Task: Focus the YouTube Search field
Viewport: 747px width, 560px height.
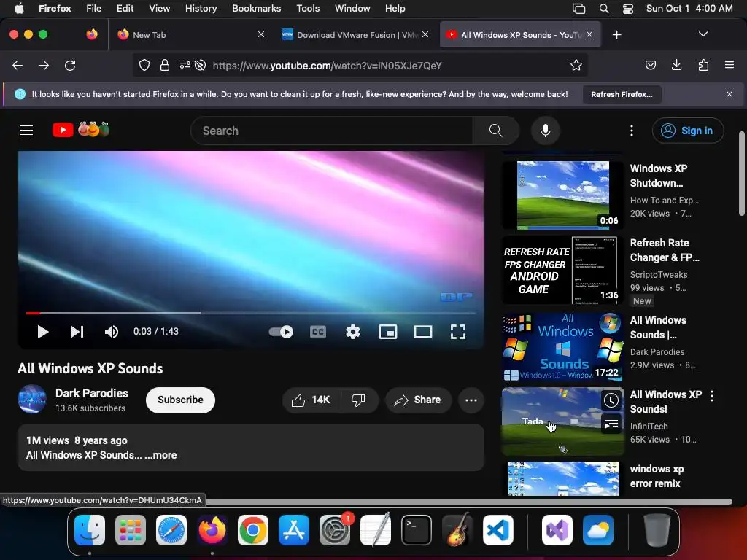Action: pos(332,131)
